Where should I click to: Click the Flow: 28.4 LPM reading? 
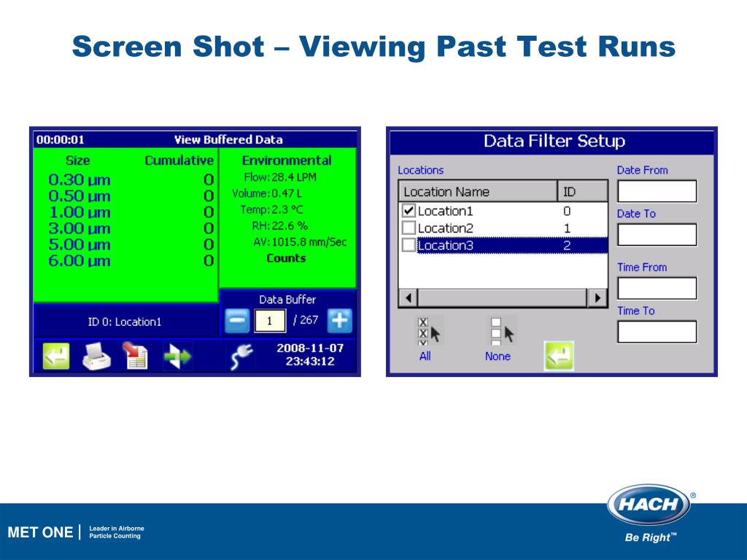pyautogui.click(x=280, y=177)
